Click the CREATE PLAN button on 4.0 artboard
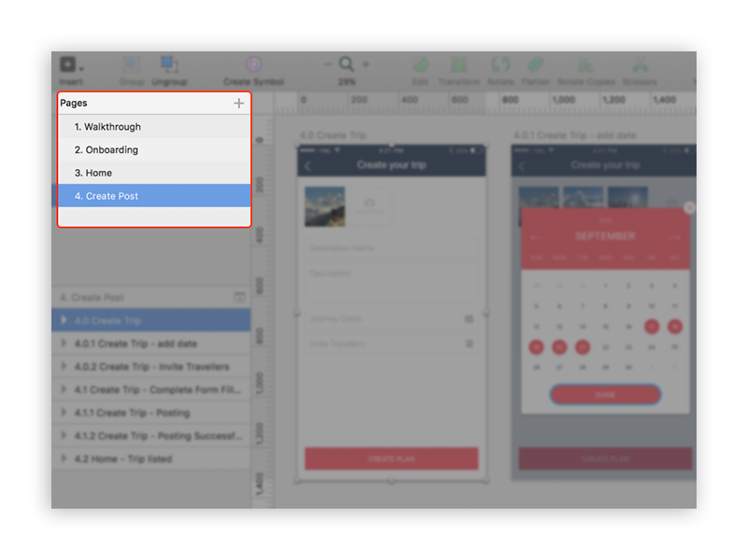The image size is (747, 560). coord(391,458)
